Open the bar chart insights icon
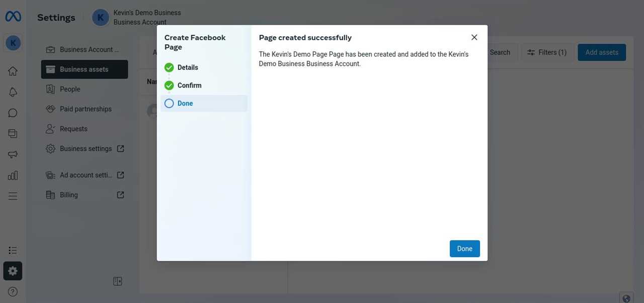Screen dimensions: 644x303 tap(13, 175)
